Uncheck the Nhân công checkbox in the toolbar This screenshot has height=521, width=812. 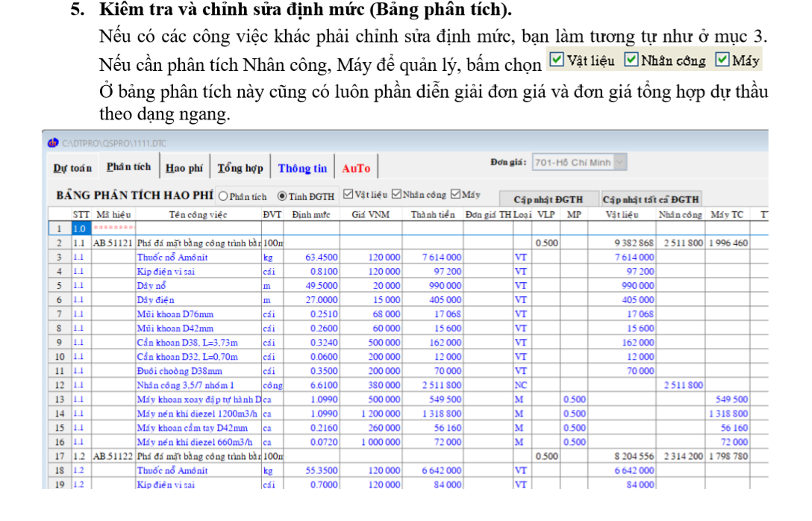396,195
